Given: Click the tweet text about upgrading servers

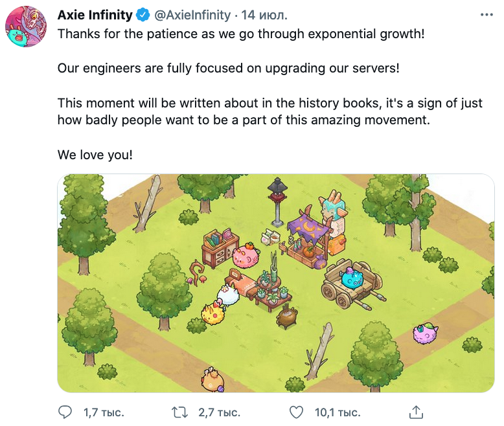Looking at the screenshot, I should pos(228,68).
